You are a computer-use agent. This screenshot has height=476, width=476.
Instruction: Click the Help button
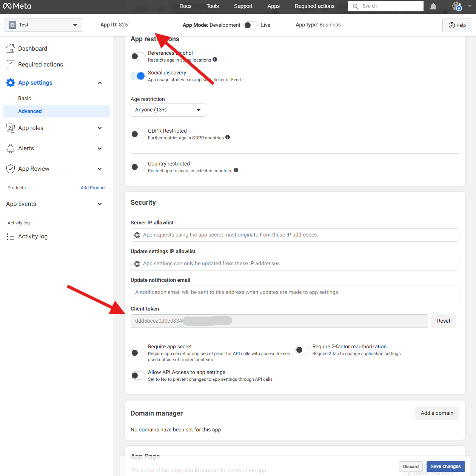(457, 25)
